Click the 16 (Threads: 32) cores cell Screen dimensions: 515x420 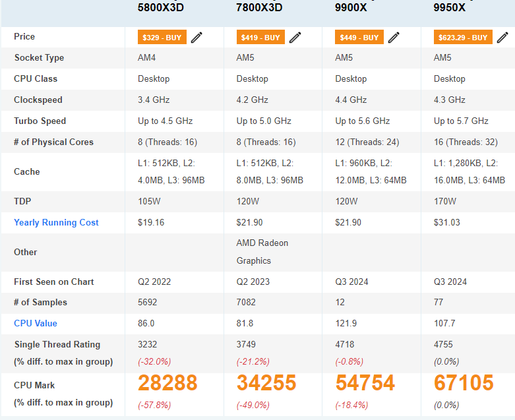click(x=466, y=142)
